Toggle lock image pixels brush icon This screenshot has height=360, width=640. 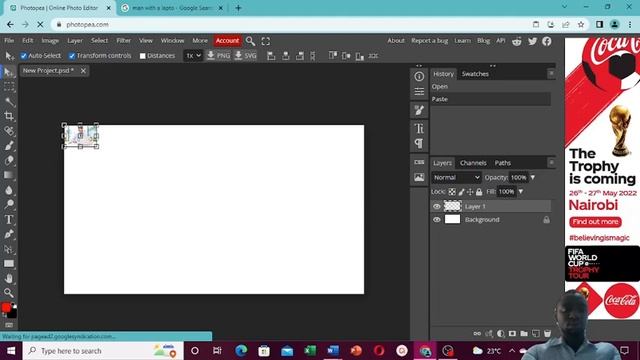pos(461,191)
